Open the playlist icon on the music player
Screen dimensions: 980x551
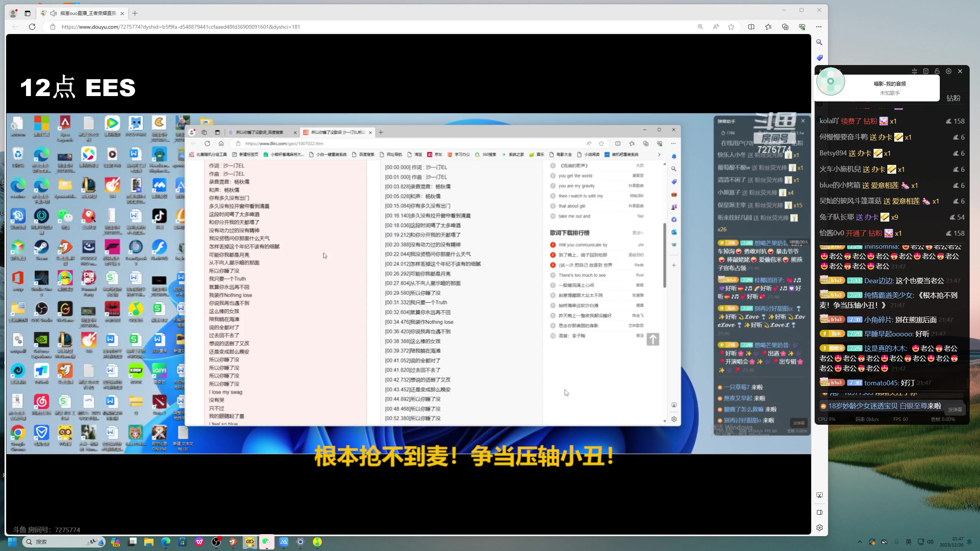coord(926,71)
